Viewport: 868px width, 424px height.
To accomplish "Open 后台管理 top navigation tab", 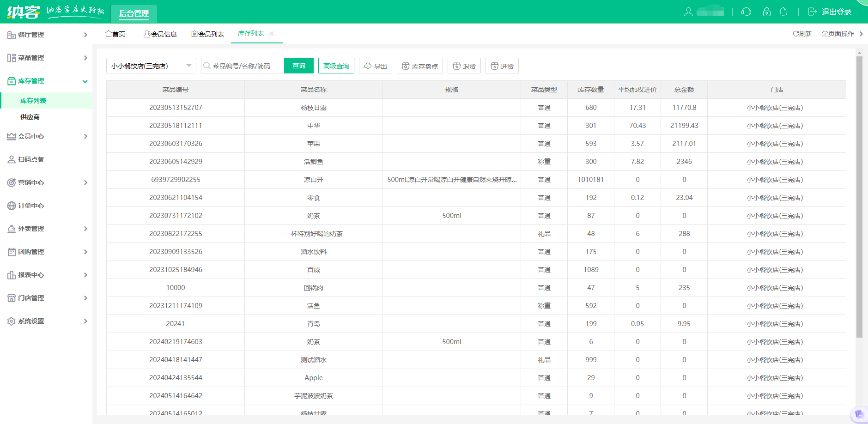I will [134, 13].
